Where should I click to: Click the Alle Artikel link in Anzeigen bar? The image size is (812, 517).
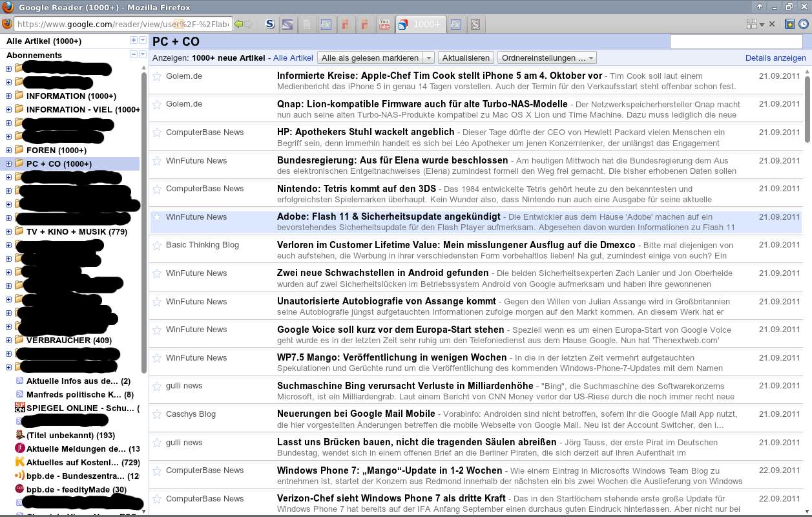tap(293, 58)
